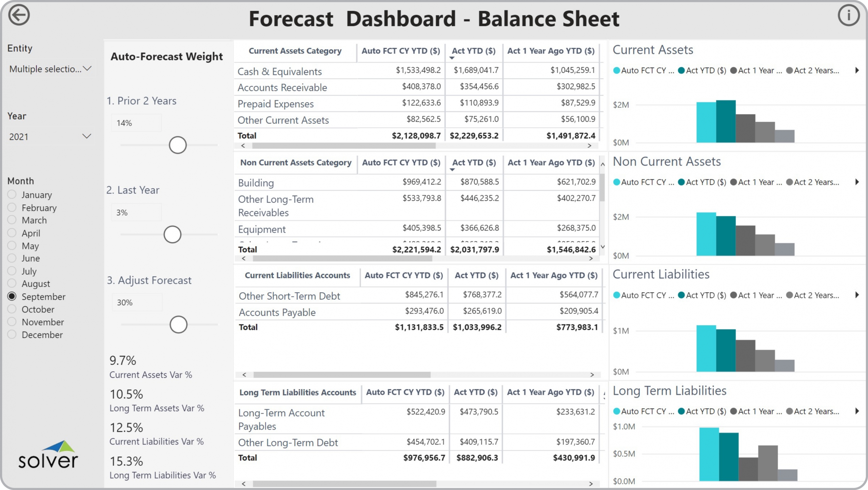Viewport: 868px width, 490px height.
Task: Select the October month radio button
Action: tap(12, 309)
